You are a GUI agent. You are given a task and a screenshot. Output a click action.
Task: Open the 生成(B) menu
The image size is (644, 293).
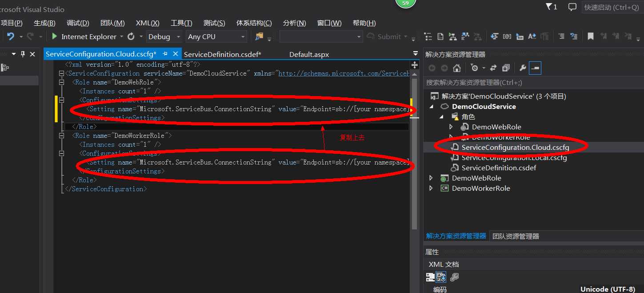[44, 23]
